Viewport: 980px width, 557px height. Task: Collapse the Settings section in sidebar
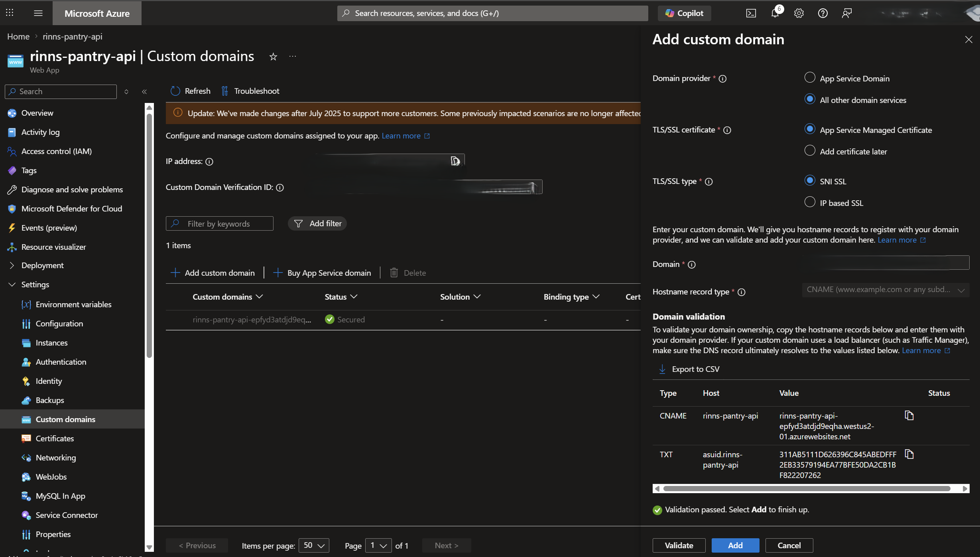35,284
